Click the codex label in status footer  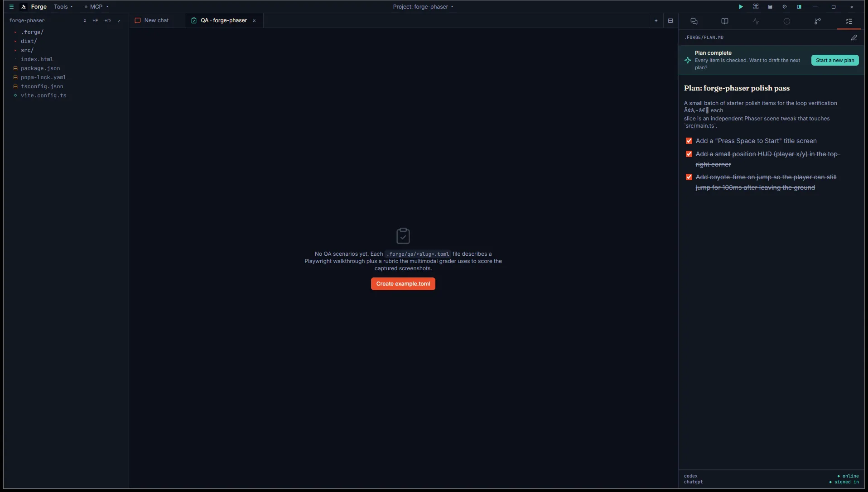tap(691, 476)
